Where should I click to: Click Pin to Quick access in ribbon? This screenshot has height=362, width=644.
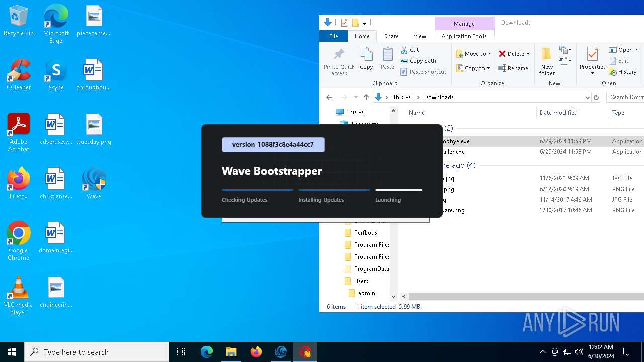point(339,62)
